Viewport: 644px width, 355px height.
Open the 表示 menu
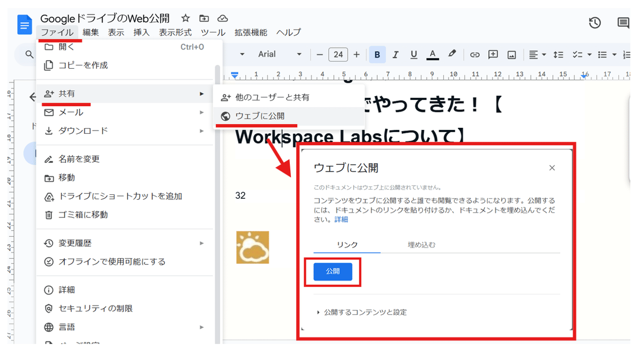pos(116,32)
